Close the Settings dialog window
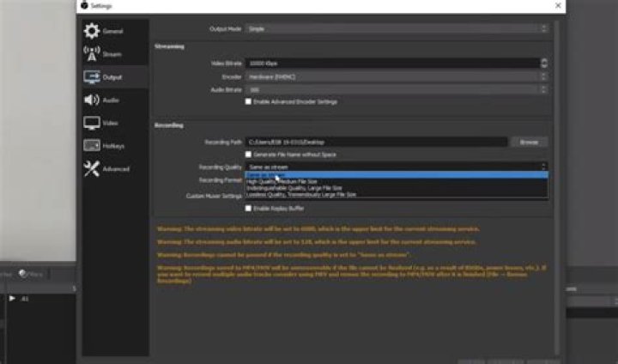 click(x=558, y=5)
